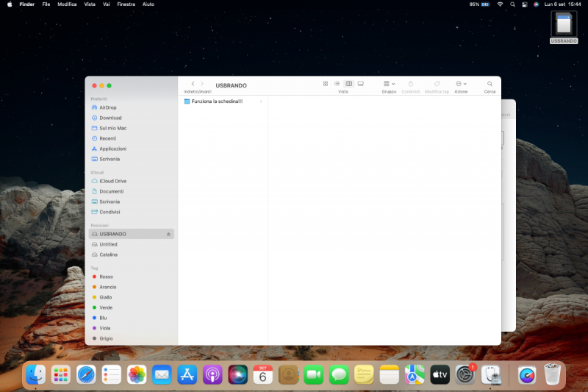The height and width of the screenshot is (392, 588).
Task: Open the Azione dropdown menu
Action: [x=461, y=84]
